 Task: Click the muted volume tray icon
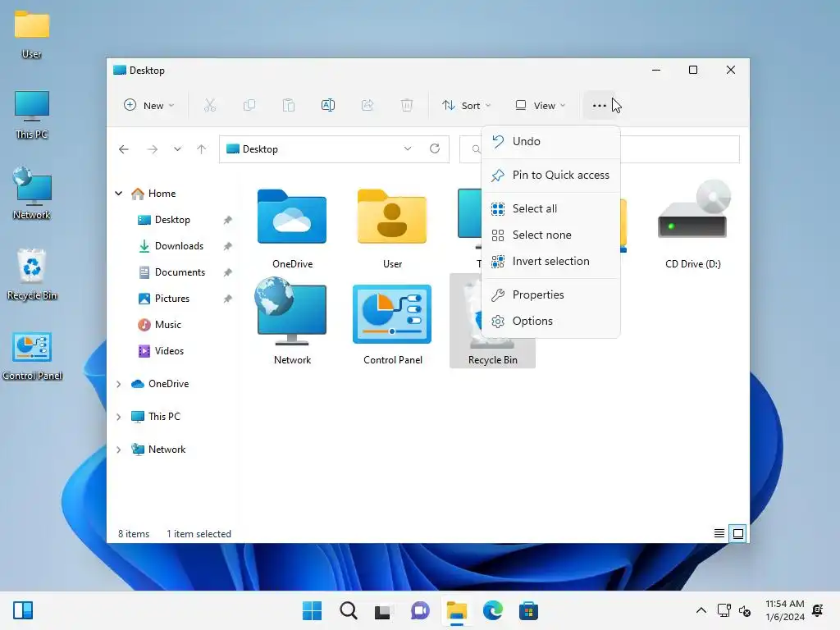click(745, 610)
